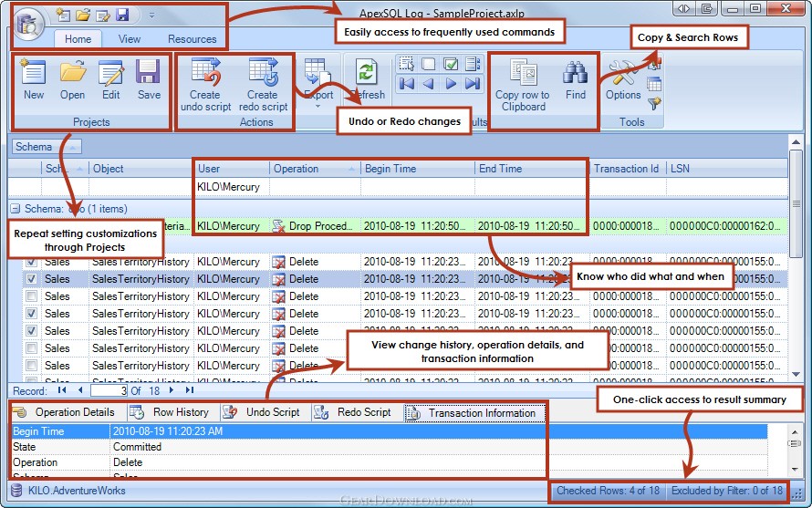
Task: Click Copy row to Clipboard button
Action: pos(523,85)
